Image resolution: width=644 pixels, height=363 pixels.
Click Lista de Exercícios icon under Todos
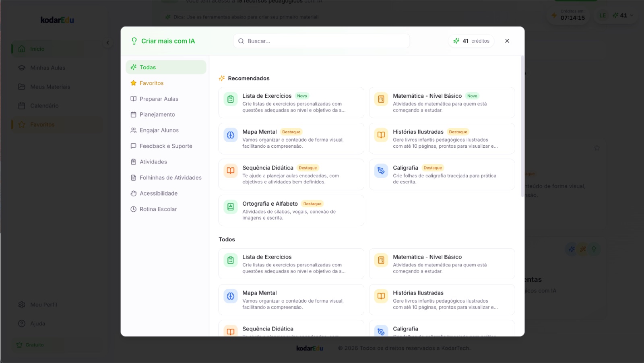click(x=231, y=260)
